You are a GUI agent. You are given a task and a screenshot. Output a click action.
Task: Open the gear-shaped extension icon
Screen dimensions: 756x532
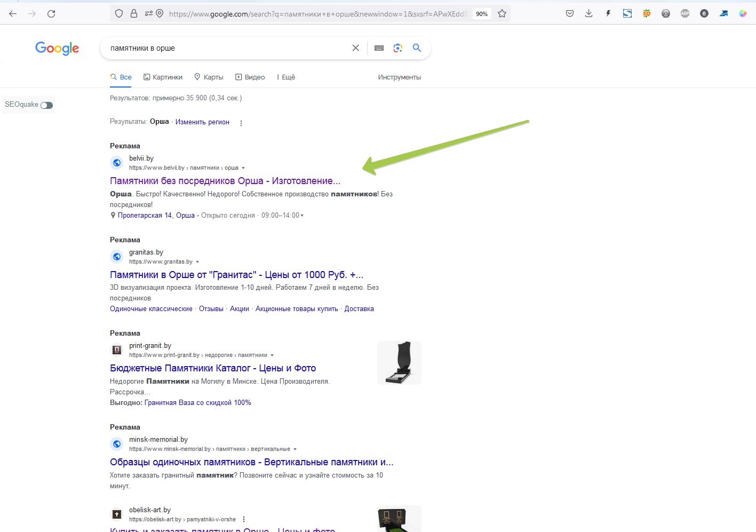coord(666,14)
